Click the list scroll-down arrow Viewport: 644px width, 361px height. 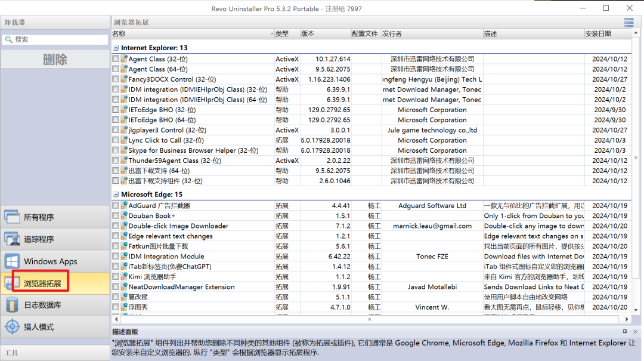coord(636,310)
